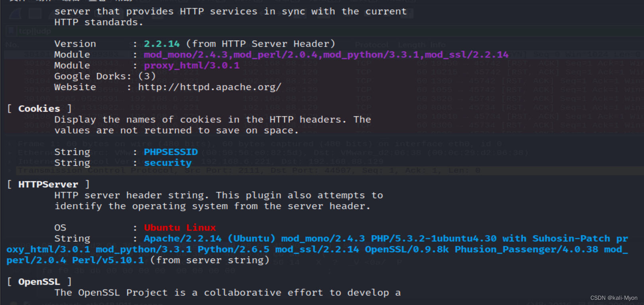Click the OpenSSL section heading
The width and height of the screenshot is (644, 305).
point(39,282)
